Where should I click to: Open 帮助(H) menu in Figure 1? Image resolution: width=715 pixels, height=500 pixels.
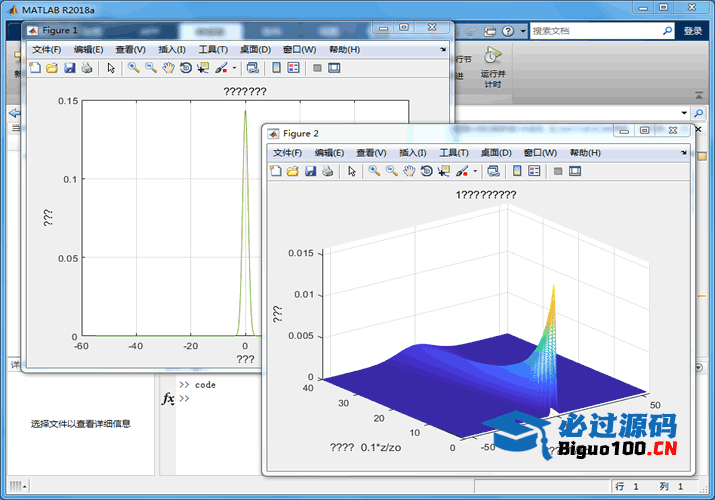pos(345,49)
